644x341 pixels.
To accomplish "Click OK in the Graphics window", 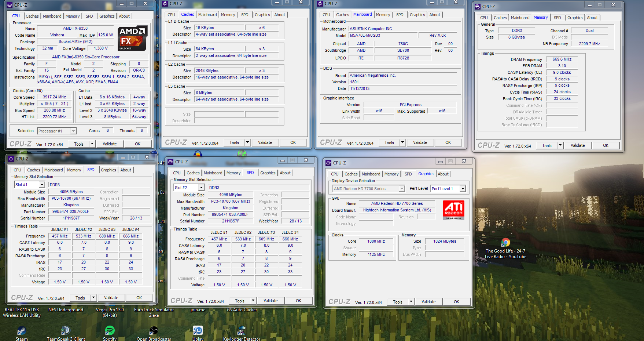I will [x=457, y=302].
